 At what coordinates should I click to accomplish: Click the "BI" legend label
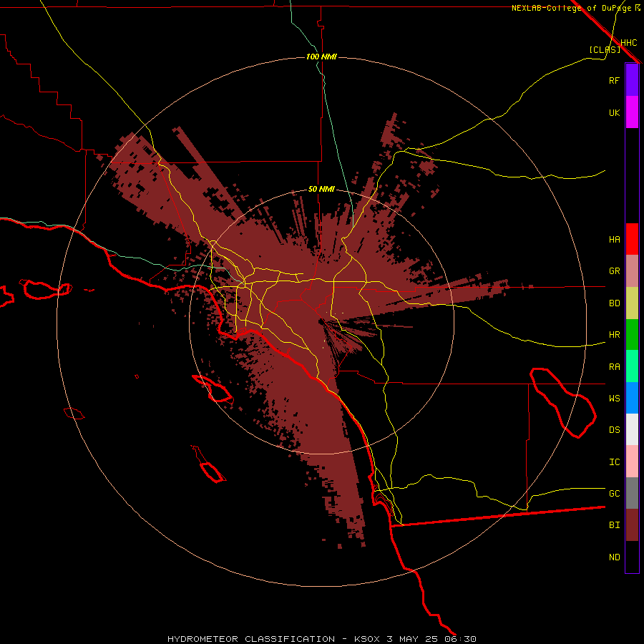[x=614, y=525]
